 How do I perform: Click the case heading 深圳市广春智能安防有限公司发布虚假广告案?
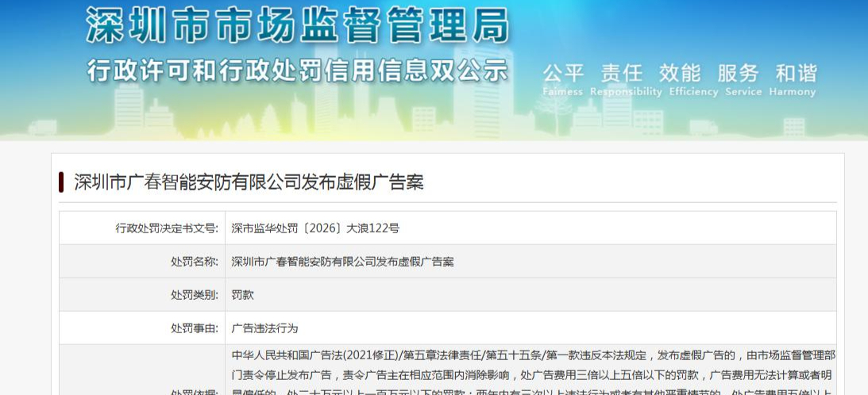click(249, 182)
